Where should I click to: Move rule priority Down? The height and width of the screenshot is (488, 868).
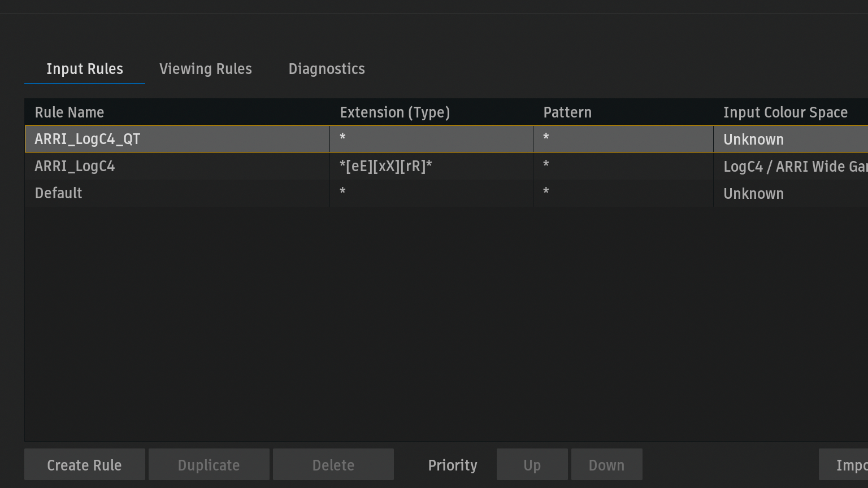click(x=606, y=465)
